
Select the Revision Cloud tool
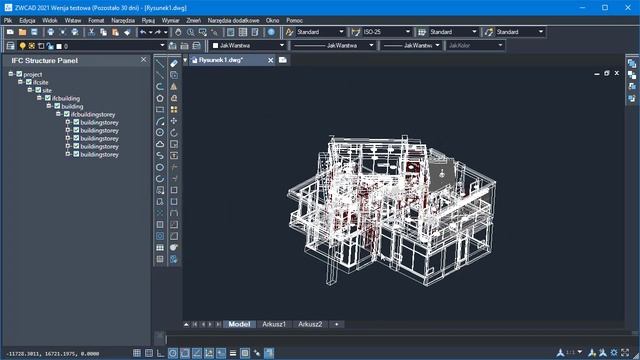(160, 144)
